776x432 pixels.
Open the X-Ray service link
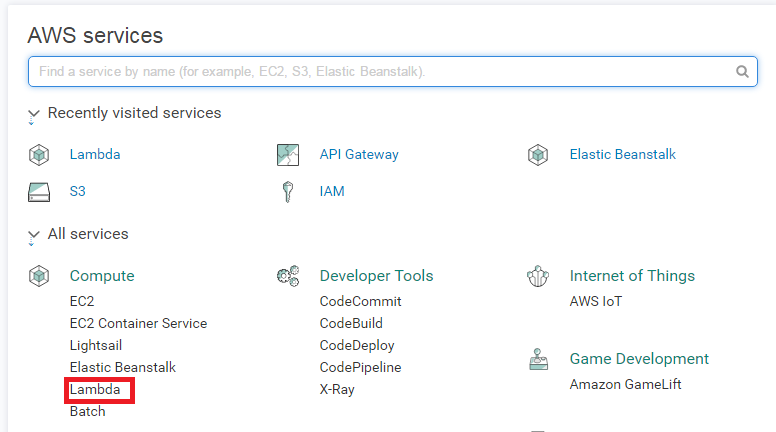pyautogui.click(x=337, y=389)
